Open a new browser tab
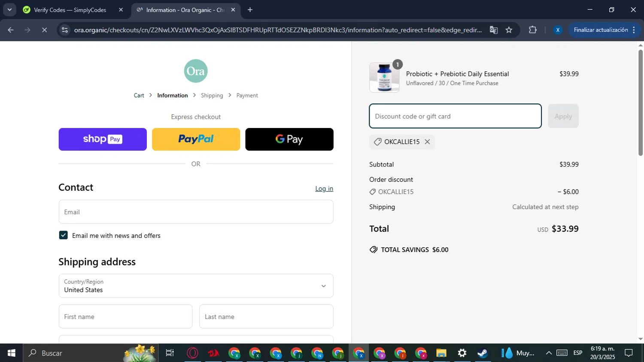 [250, 10]
